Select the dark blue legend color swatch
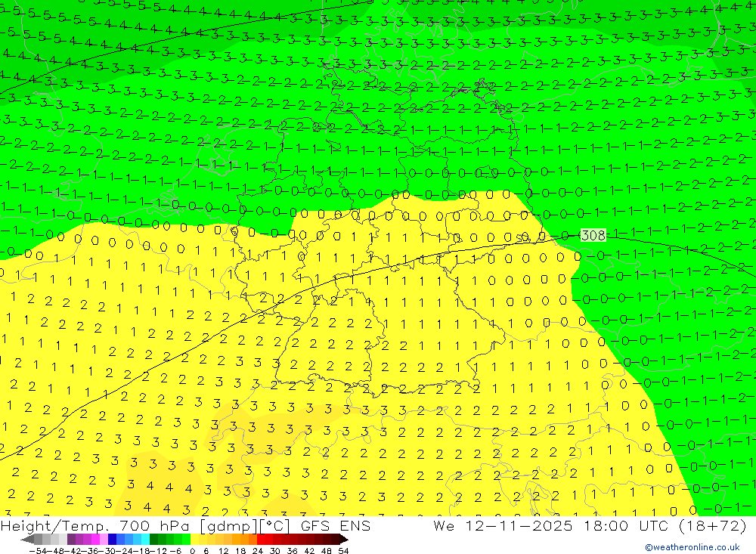 (x=112, y=540)
